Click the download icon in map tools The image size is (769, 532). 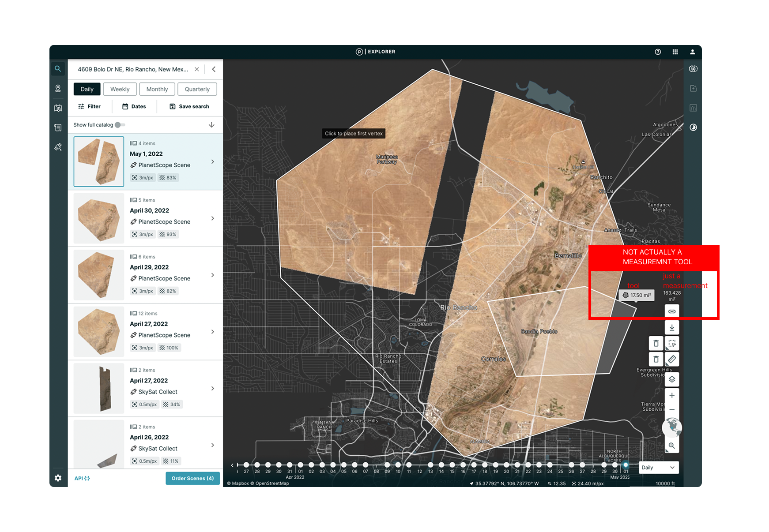(672, 327)
